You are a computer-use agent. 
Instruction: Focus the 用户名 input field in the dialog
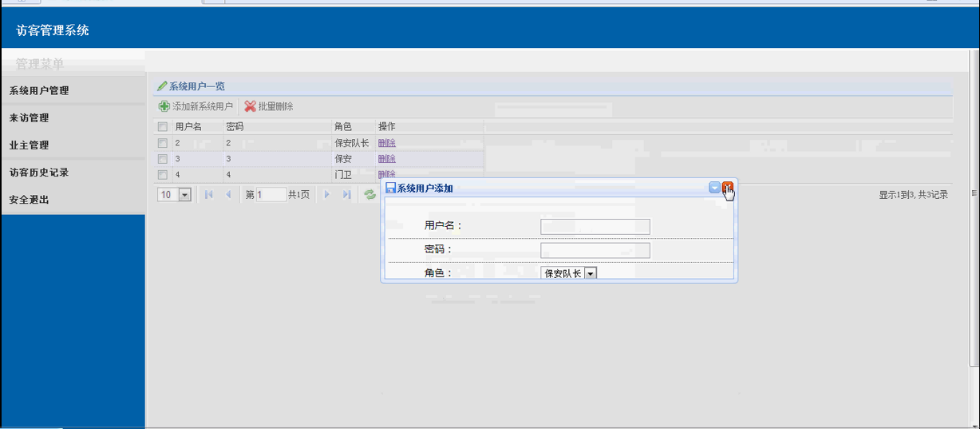(595, 226)
